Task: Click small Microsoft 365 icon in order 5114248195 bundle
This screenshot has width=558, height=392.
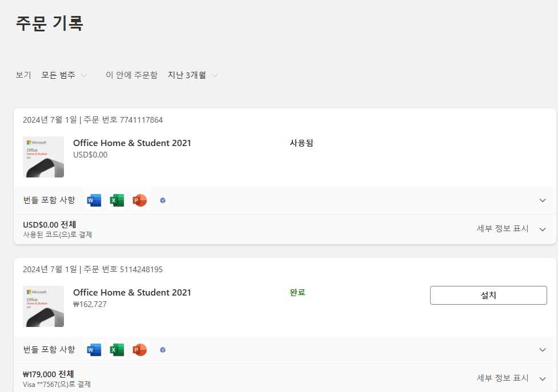Action: pos(163,350)
